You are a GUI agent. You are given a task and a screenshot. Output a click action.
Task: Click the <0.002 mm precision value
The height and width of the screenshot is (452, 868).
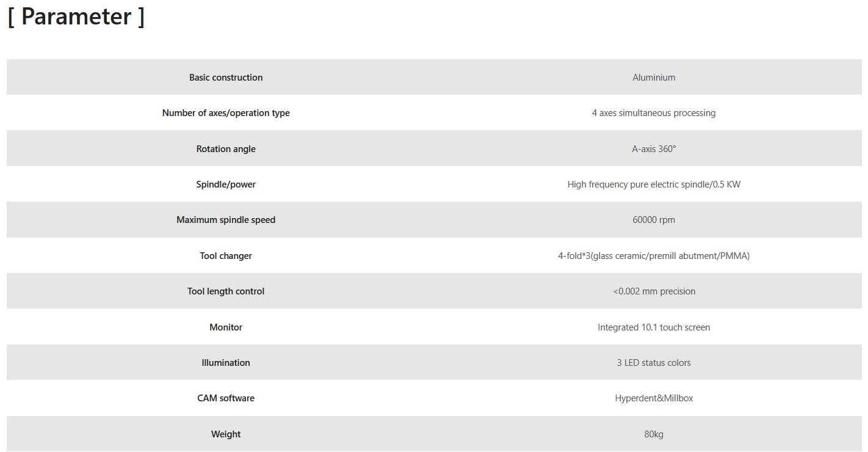tap(654, 291)
